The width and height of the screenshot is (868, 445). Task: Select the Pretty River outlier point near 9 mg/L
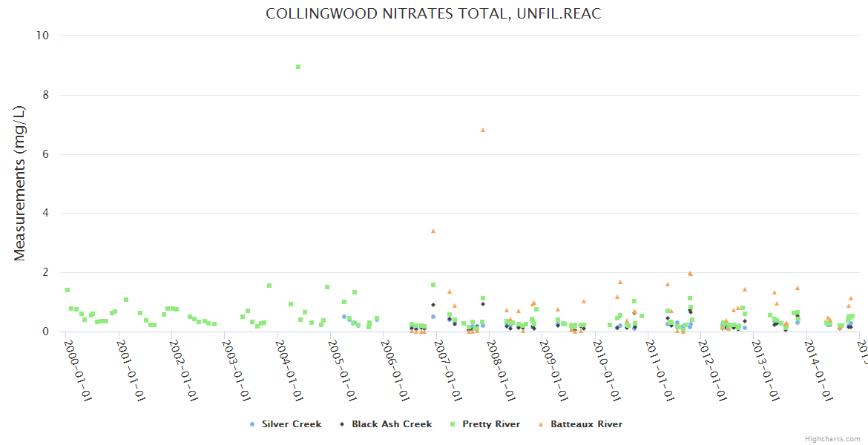coord(298,67)
